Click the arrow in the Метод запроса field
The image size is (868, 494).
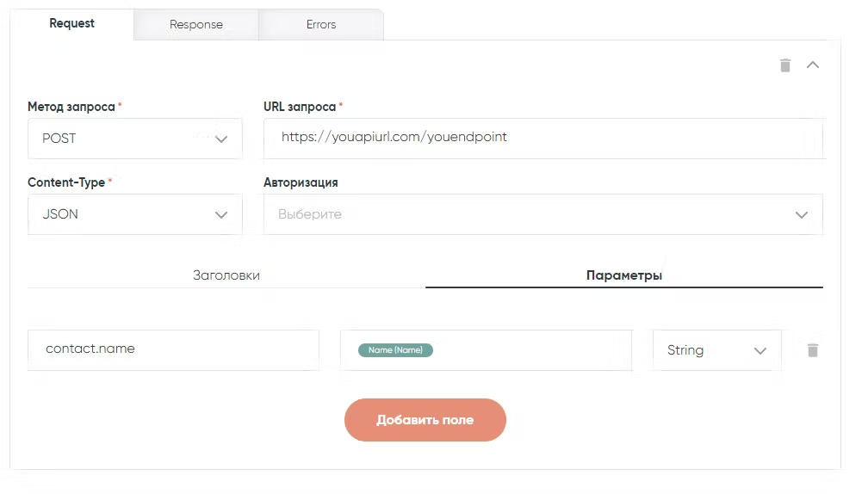(221, 139)
